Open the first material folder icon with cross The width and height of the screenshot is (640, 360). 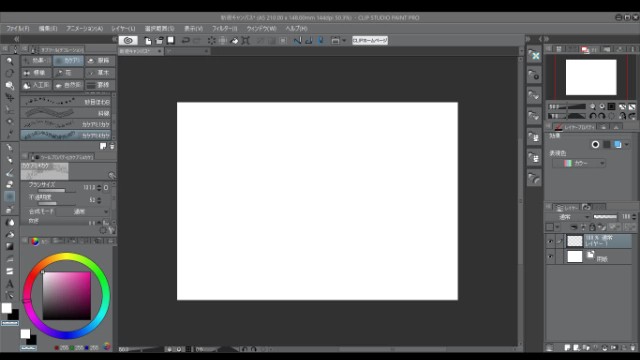(x=534, y=55)
